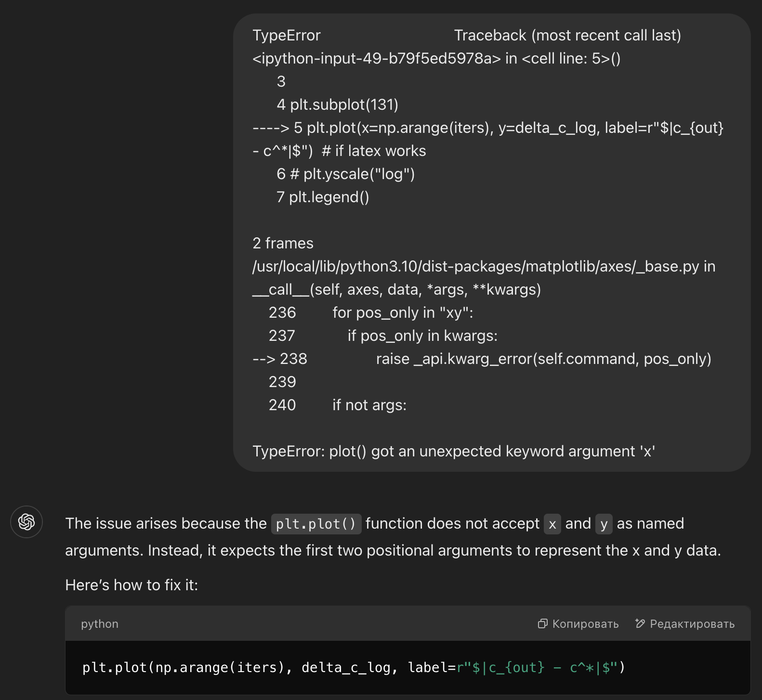Click the line 238 raise statement

point(543,359)
